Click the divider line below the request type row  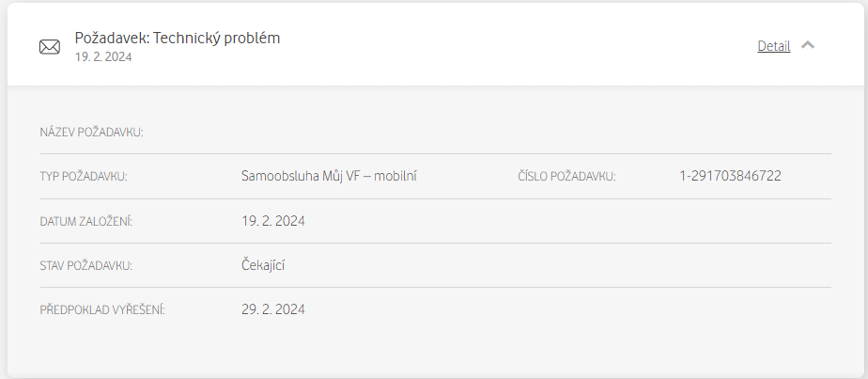(436, 199)
